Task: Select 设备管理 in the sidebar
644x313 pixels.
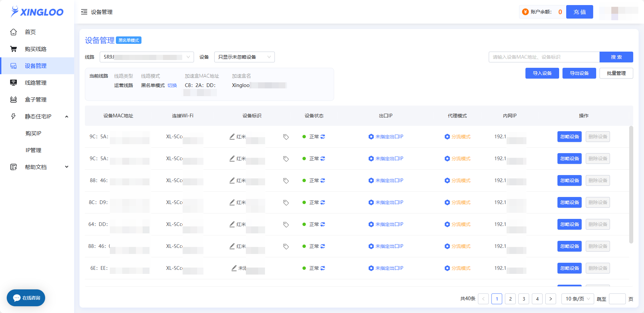Action: coord(37,66)
